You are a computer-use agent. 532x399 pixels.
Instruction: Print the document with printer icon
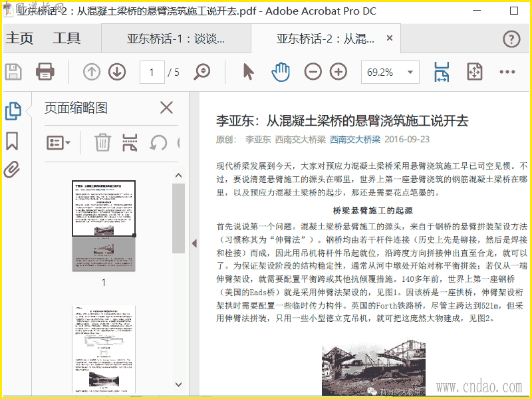click(45, 72)
